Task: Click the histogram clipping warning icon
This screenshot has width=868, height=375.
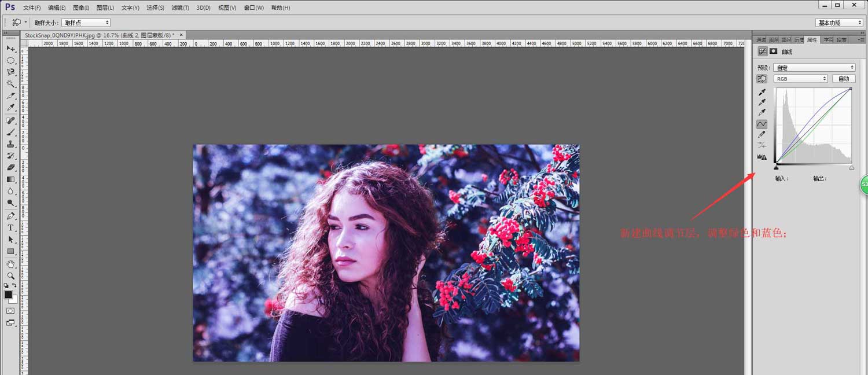Action: point(762,157)
